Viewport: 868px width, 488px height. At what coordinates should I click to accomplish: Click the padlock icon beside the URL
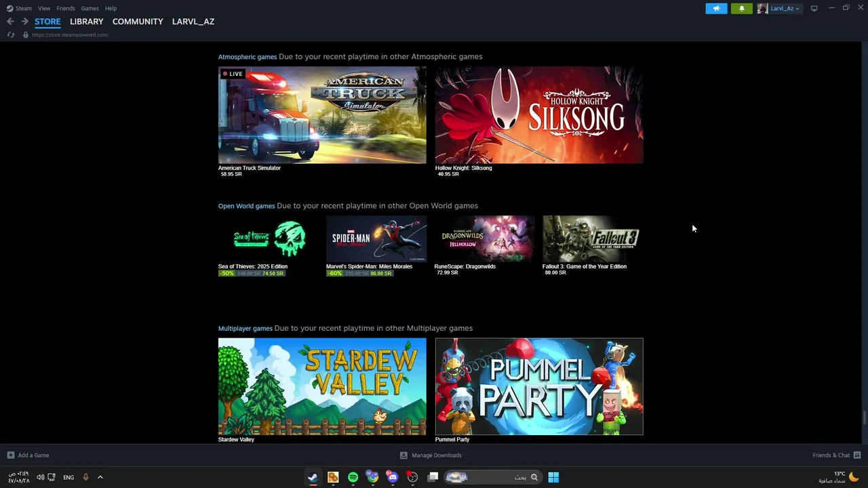pyautogui.click(x=26, y=35)
